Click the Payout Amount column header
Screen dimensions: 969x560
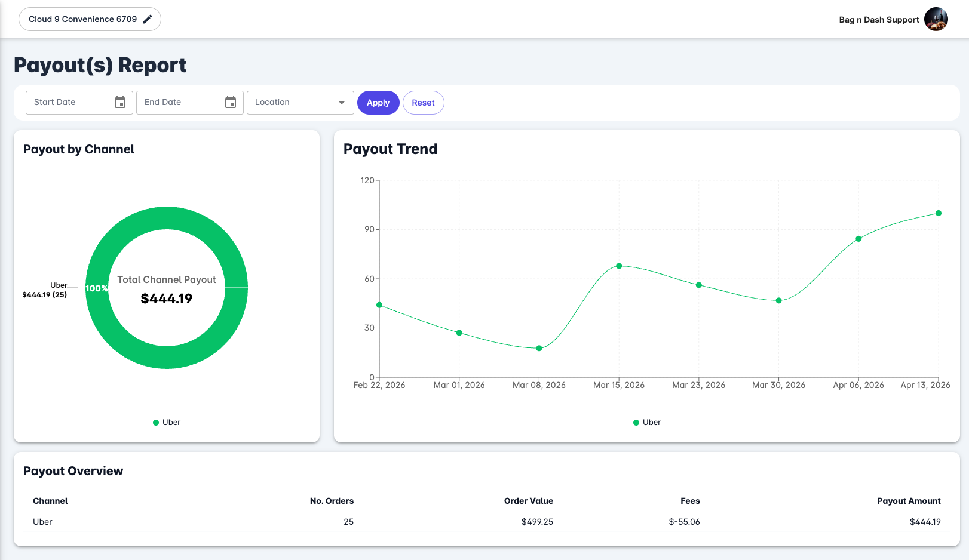[909, 501]
